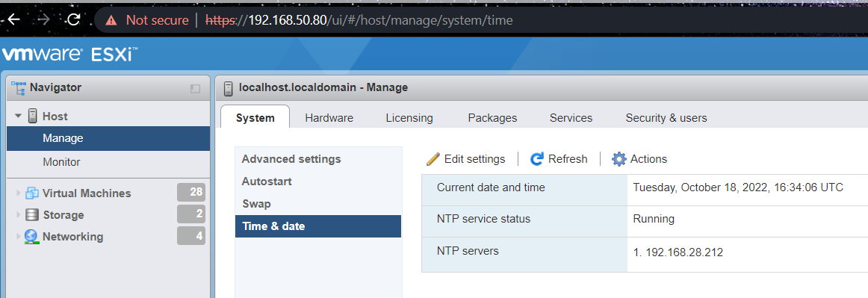Viewport: 868px width, 298px height.
Task: Click the browser forward arrow
Action: click(x=44, y=20)
